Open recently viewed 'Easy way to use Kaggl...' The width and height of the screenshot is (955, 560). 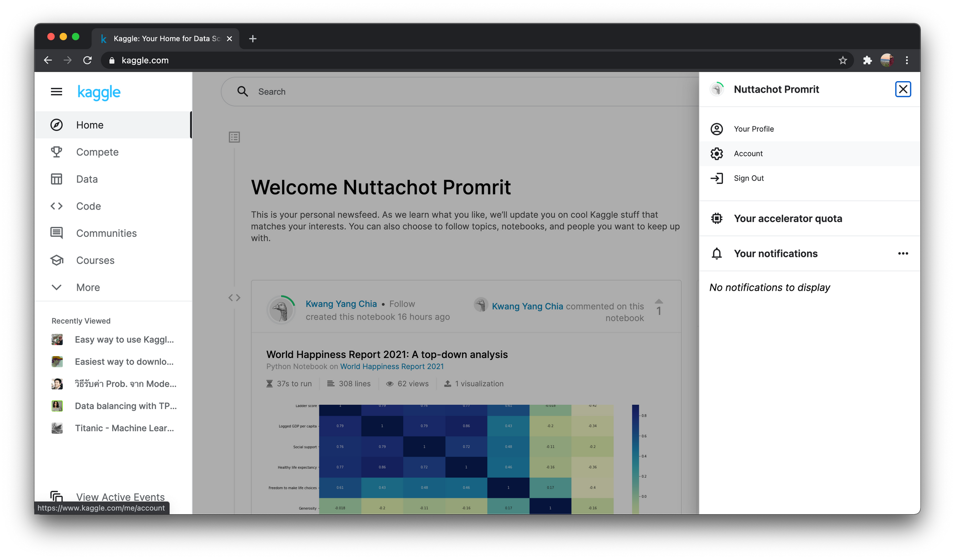point(124,339)
